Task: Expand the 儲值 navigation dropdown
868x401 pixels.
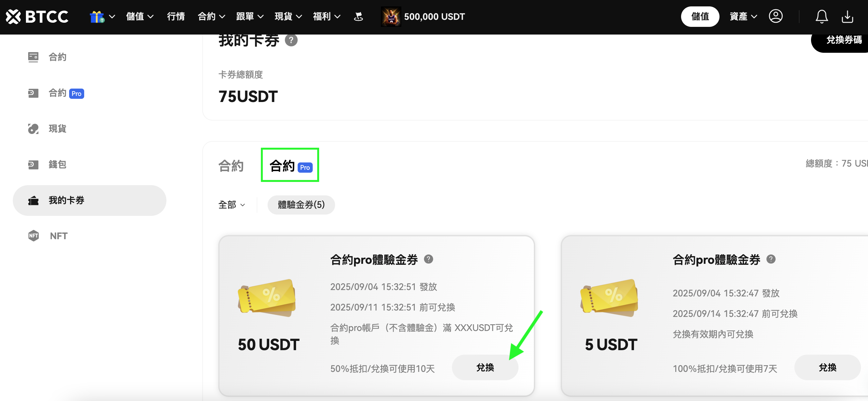Action: (140, 17)
